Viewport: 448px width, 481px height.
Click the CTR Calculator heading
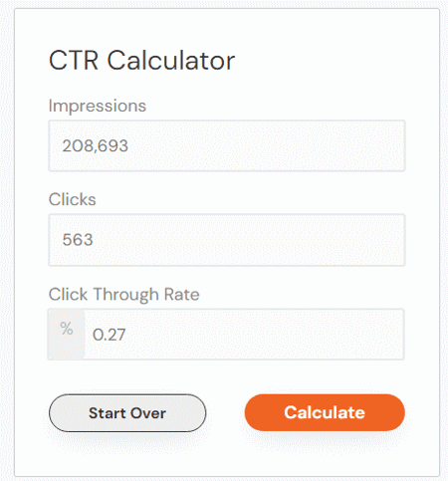(142, 60)
